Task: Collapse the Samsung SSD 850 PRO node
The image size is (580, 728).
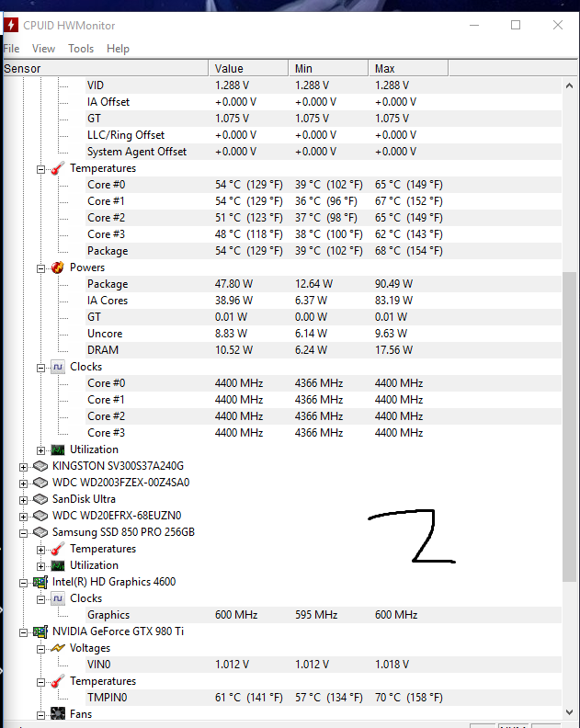Action: click(23, 533)
